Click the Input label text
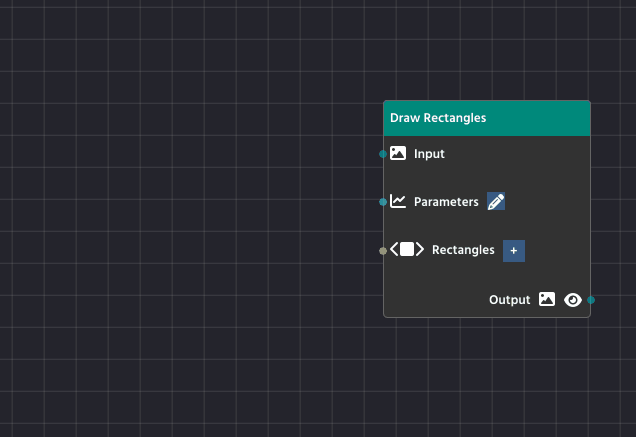Screen dimensions: 636x437 pyautogui.click(x=429, y=154)
